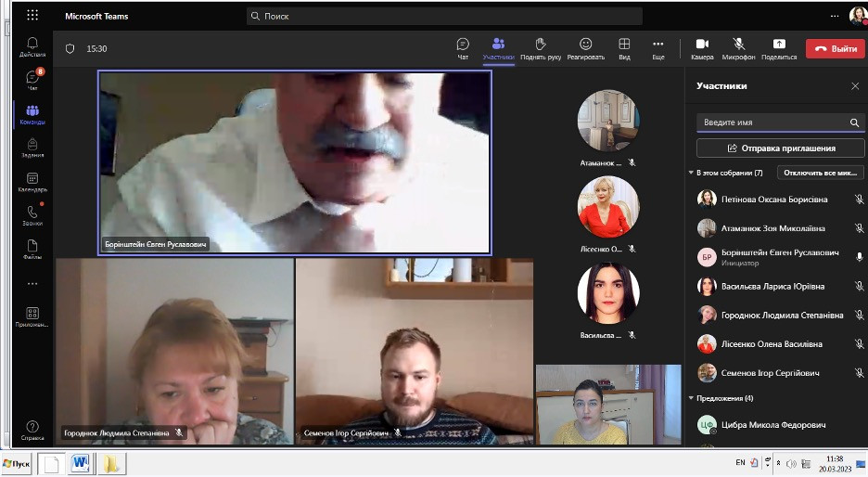Click Васильєва round avatar tile
The height and width of the screenshot is (477, 868).
[607, 292]
